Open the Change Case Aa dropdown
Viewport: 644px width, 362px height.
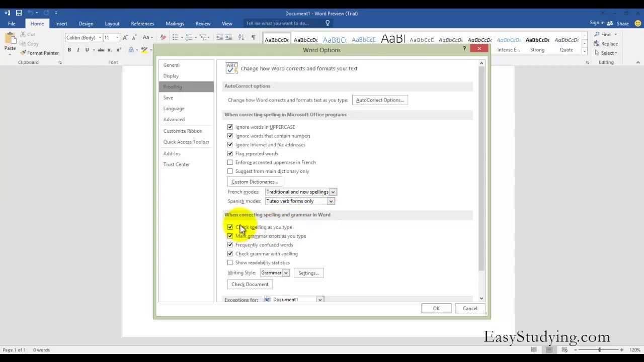[x=148, y=38]
